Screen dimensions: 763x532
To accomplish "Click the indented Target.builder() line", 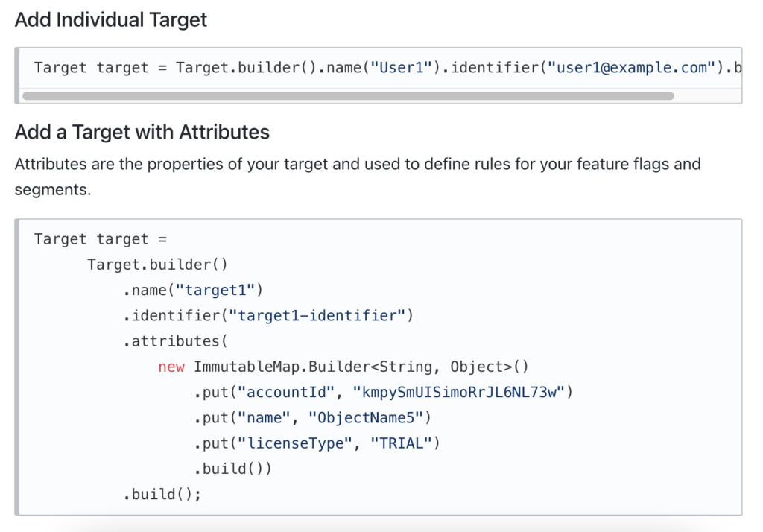I will point(156,265).
